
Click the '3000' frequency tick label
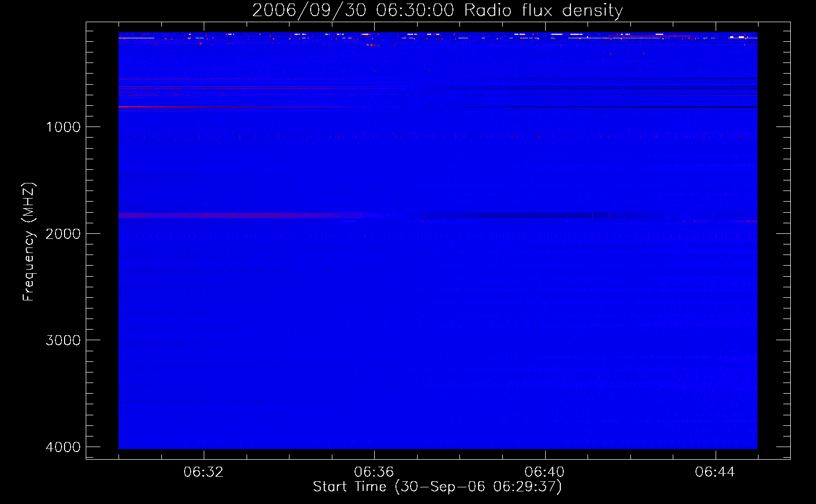click(64, 340)
